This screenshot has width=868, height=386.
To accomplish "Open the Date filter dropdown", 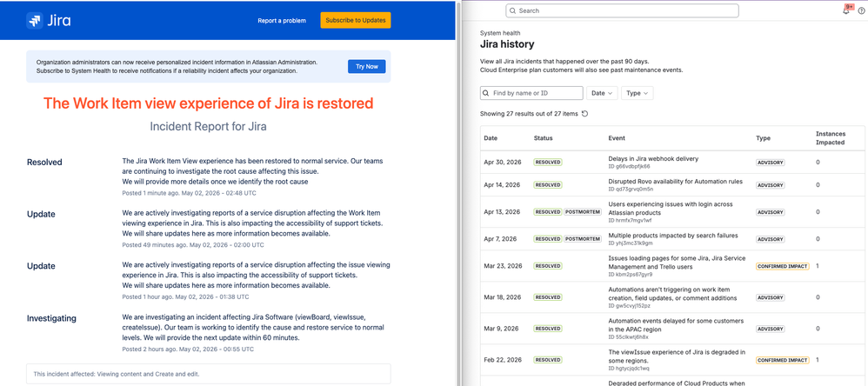I will (602, 93).
